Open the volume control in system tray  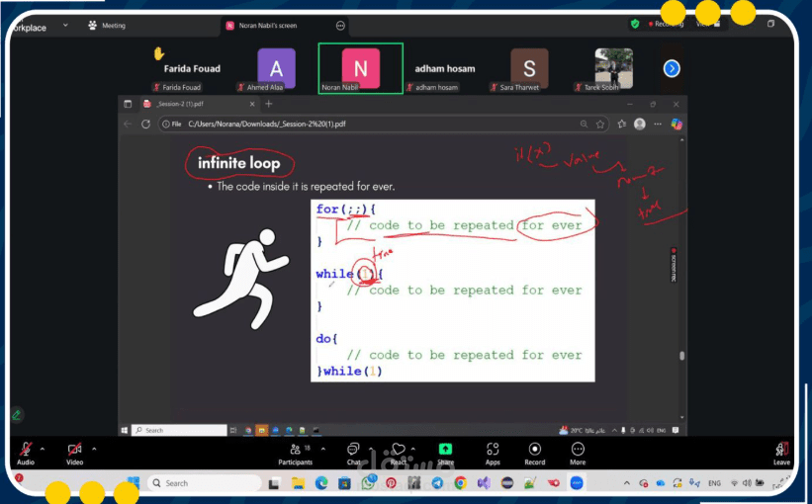(747, 483)
